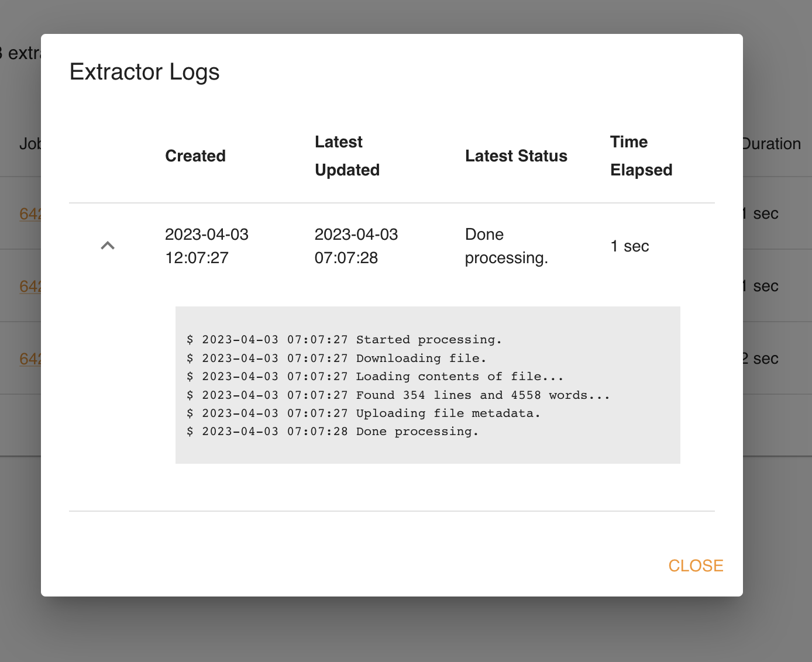Image resolution: width=812 pixels, height=662 pixels.
Task: Click the '2 sec' duration in background table
Action: click(x=761, y=358)
